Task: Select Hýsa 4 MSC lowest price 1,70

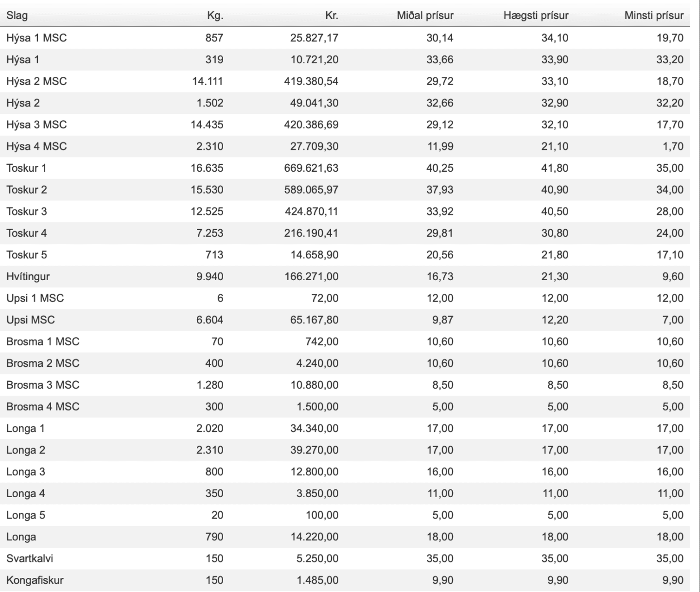Action: (x=673, y=146)
